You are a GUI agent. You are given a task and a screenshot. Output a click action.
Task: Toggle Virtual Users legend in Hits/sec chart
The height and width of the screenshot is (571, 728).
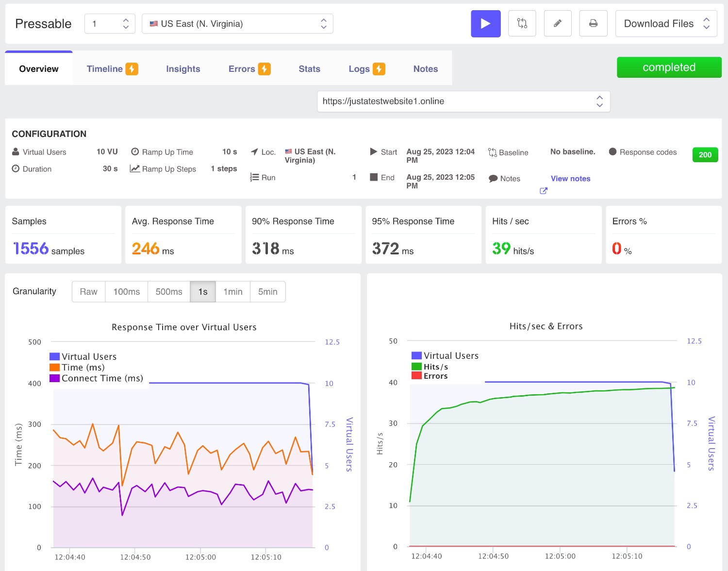click(445, 355)
